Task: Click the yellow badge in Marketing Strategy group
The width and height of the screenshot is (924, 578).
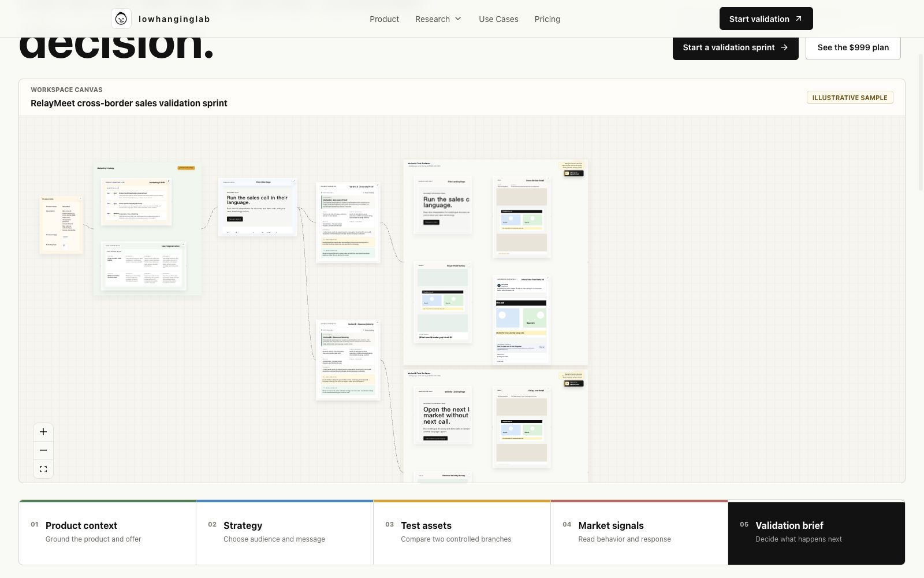Action: [187, 168]
